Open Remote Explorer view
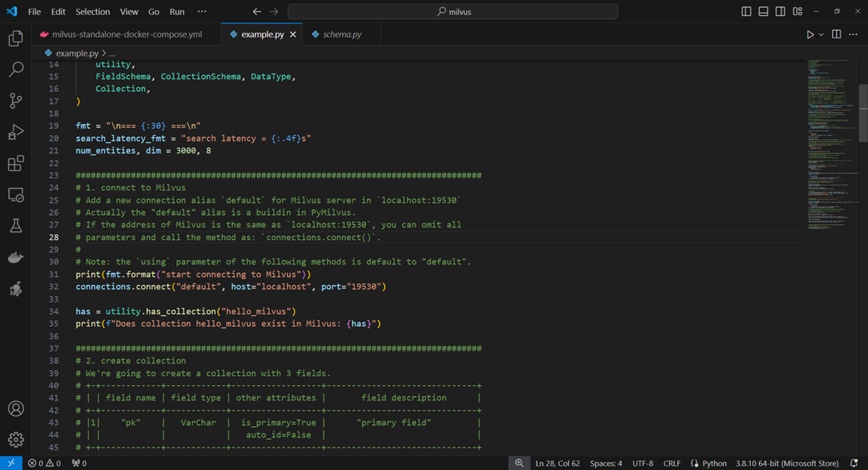Screen dimensions: 868x470 tap(16, 195)
